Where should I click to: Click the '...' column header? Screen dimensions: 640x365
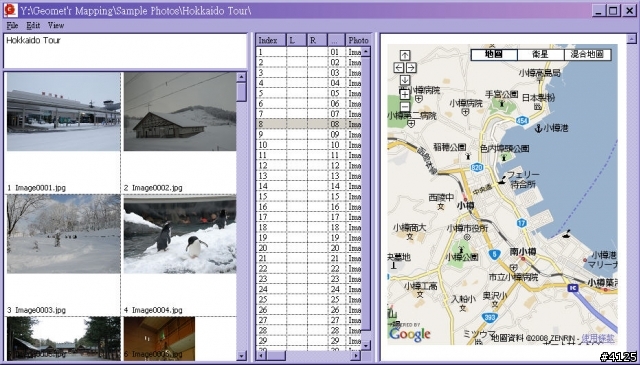(x=336, y=40)
